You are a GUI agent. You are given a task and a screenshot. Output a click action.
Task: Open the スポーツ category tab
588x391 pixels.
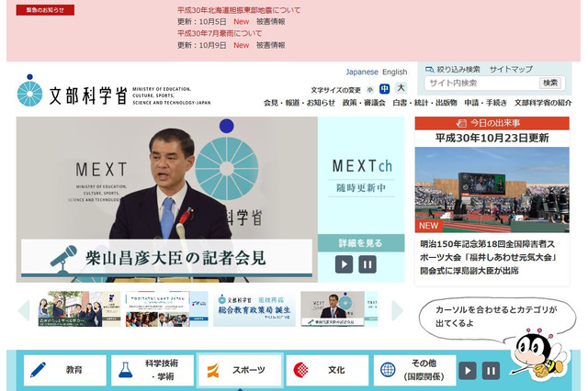[240, 371]
